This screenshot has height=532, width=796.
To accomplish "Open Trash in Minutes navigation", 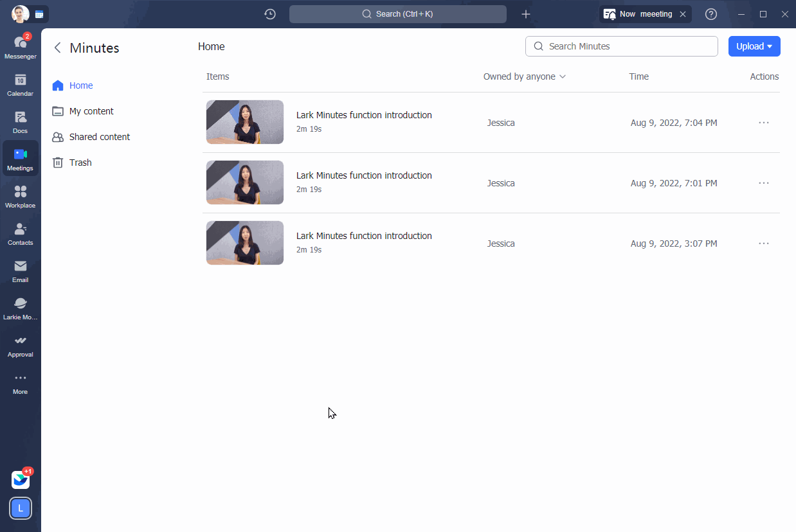I will 80,163.
